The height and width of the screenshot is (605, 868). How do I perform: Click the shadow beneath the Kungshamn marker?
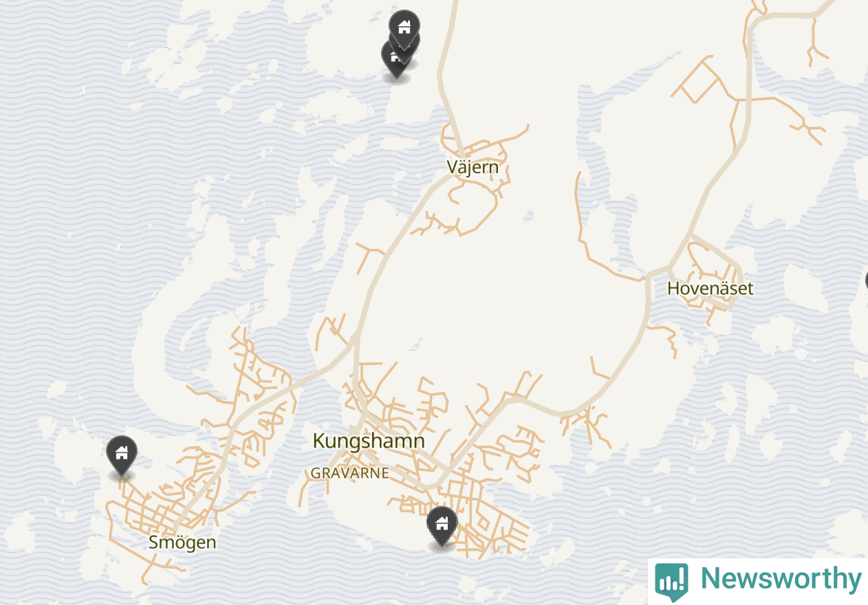pos(442,547)
